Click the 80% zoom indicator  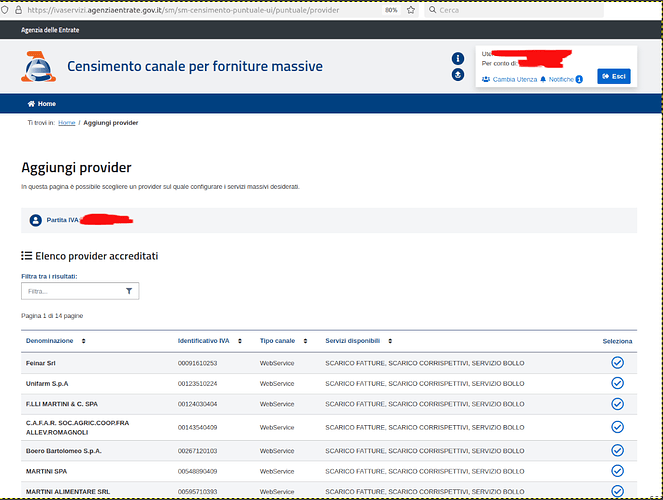(391, 10)
